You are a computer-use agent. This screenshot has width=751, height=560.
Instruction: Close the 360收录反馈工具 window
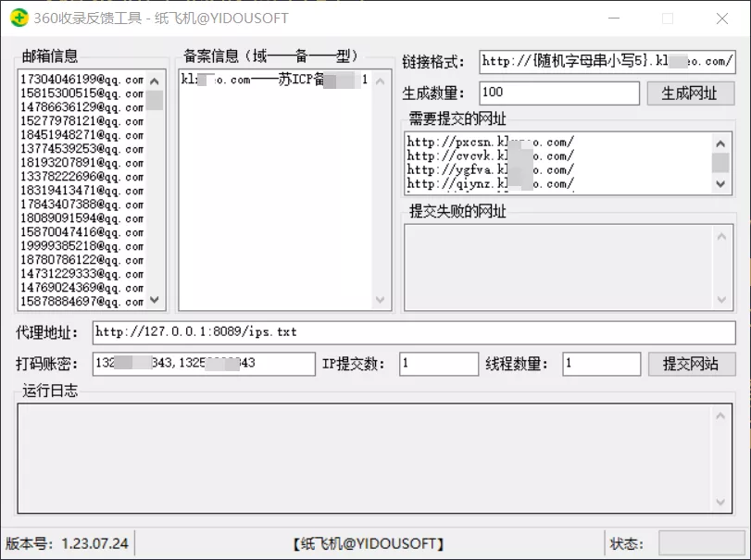(x=721, y=19)
